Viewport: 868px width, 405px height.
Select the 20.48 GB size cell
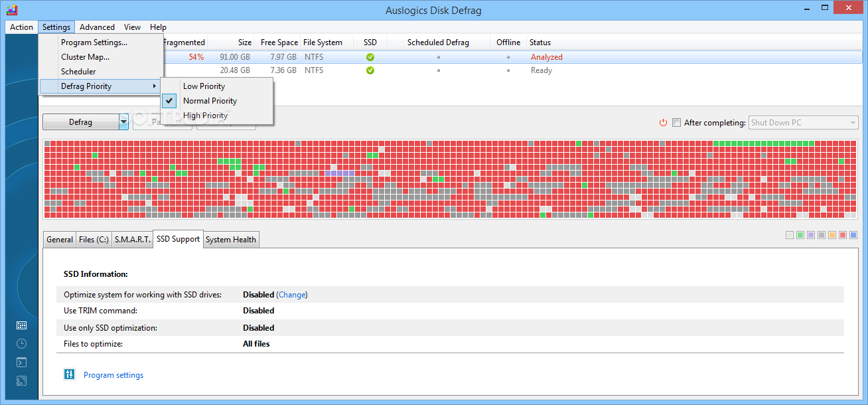[235, 70]
